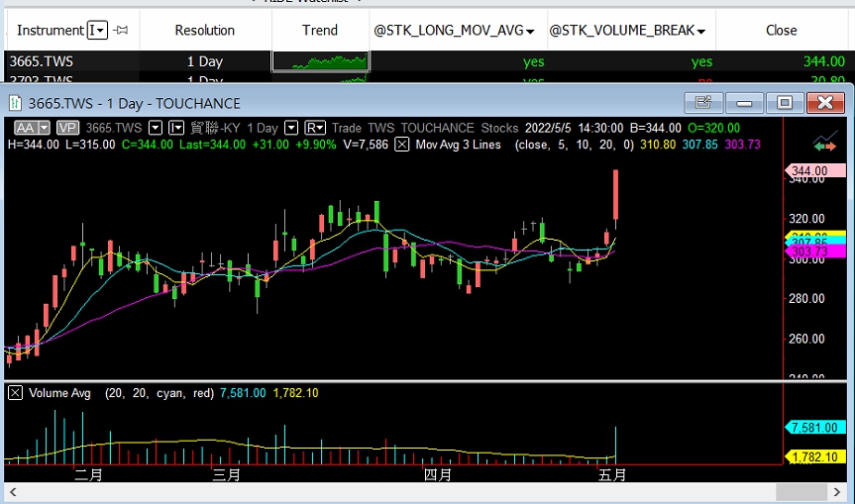Click the 1 Day label in watchlist row
Viewport: 855px width, 504px height.
coord(205,61)
